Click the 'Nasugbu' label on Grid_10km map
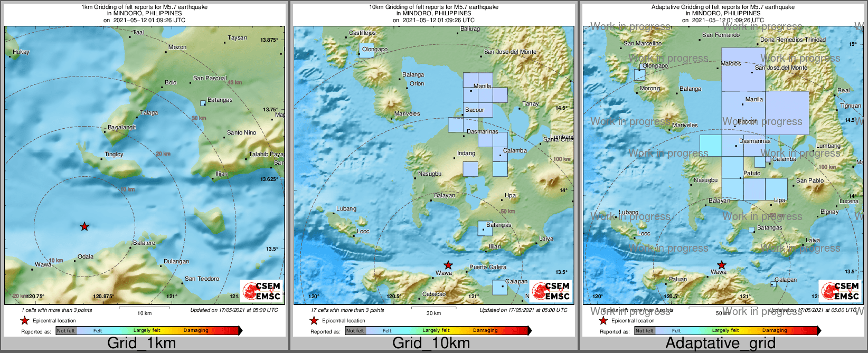This screenshot has width=868, height=353. tap(430, 174)
